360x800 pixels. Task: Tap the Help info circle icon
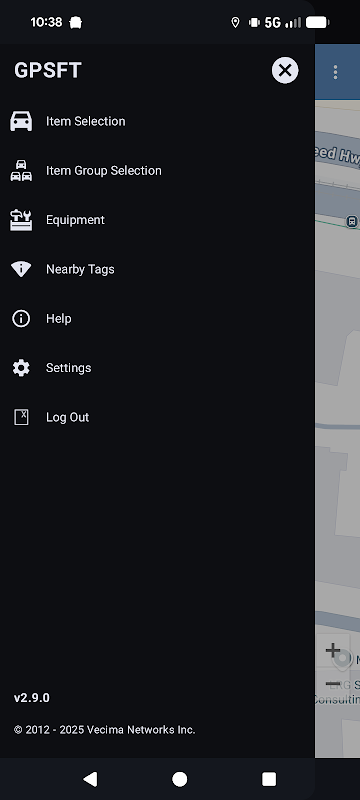21,318
